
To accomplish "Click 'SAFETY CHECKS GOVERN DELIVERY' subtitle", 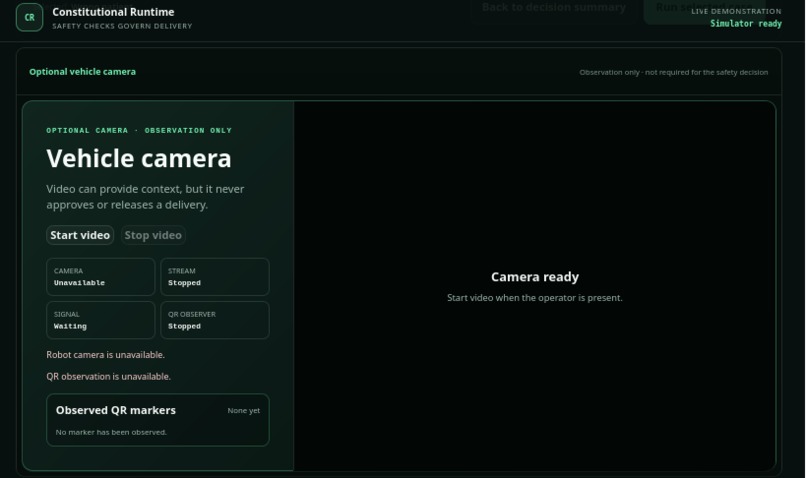I will click(122, 26).
